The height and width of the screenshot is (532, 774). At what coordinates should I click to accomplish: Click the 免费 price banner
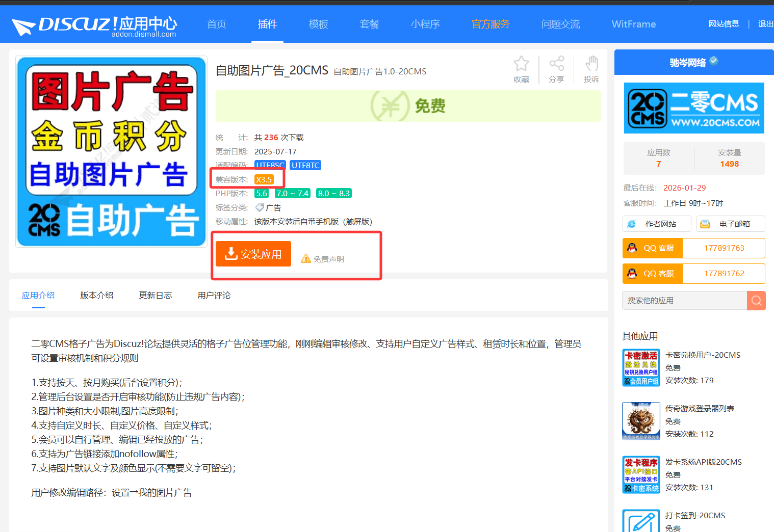click(408, 106)
